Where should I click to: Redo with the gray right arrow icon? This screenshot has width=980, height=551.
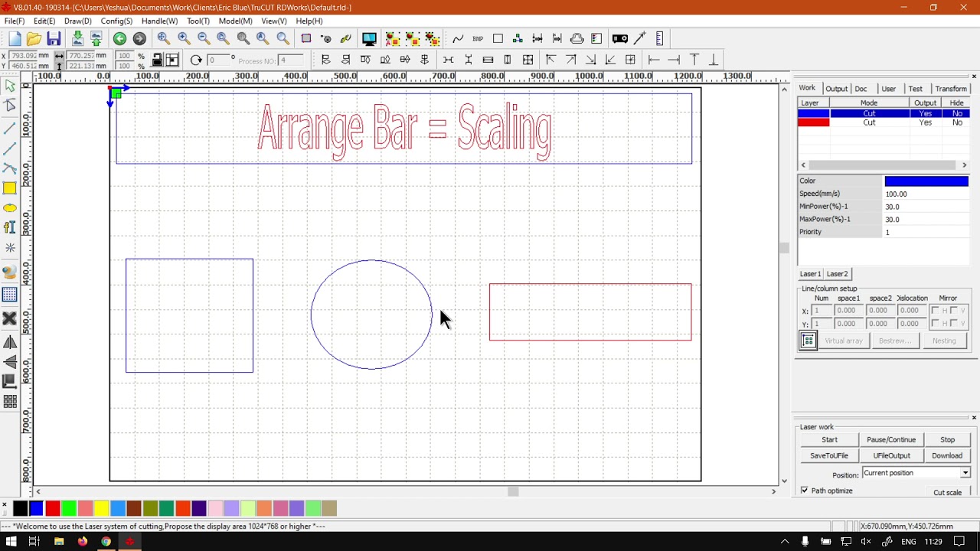(x=139, y=39)
